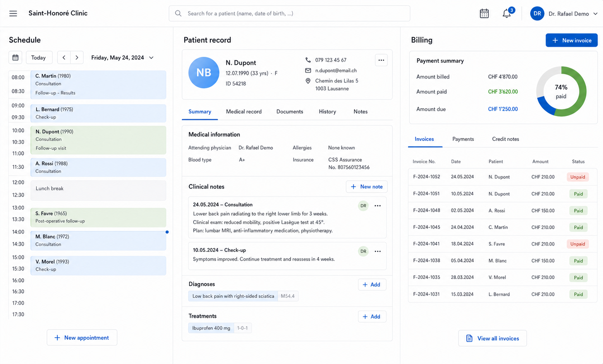
Task: Open invoice F-2024-1048
Action: tap(503, 211)
